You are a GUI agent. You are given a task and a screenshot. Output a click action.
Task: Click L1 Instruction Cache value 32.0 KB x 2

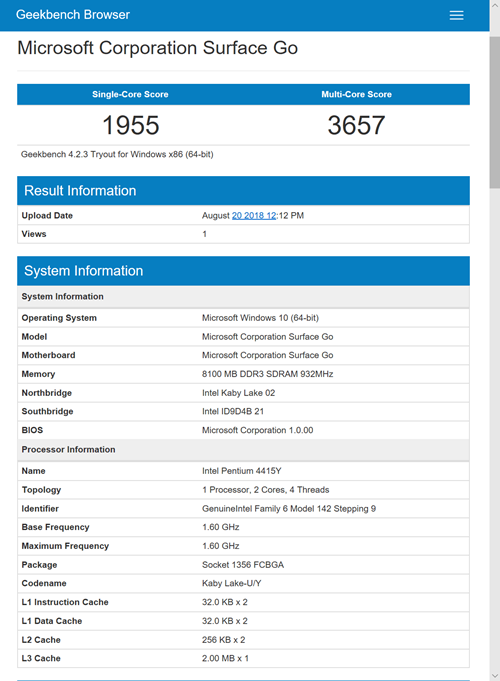[225, 602]
